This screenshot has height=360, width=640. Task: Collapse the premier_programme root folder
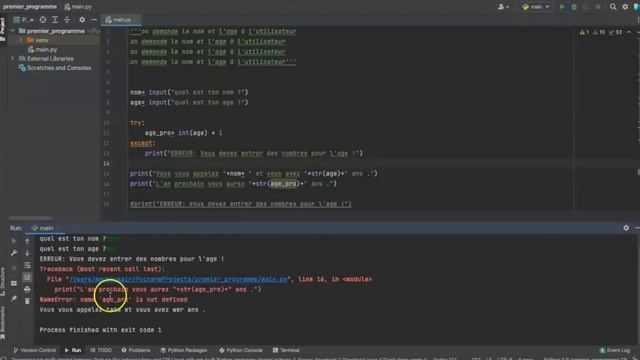13,31
